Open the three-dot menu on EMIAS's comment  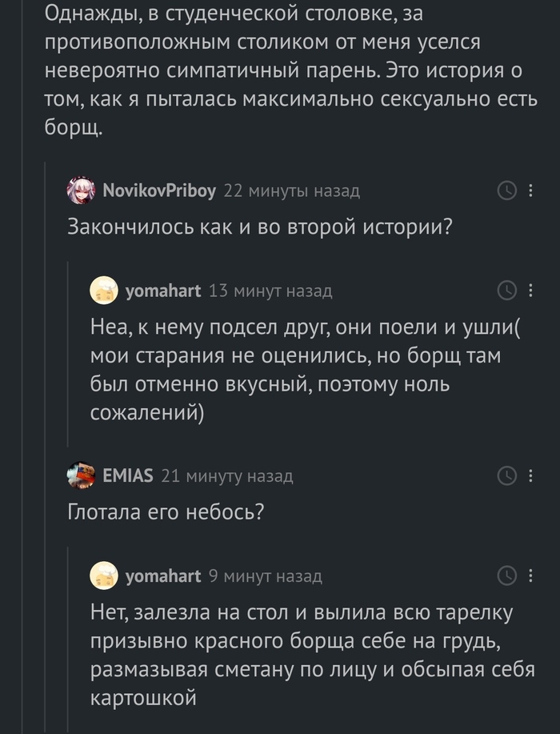pos(530,476)
